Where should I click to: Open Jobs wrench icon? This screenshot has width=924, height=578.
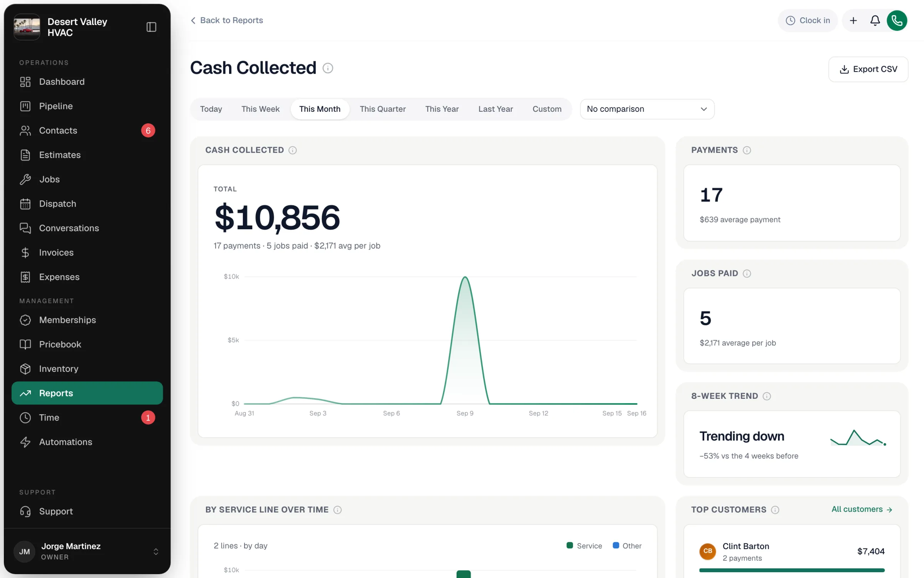(x=25, y=179)
